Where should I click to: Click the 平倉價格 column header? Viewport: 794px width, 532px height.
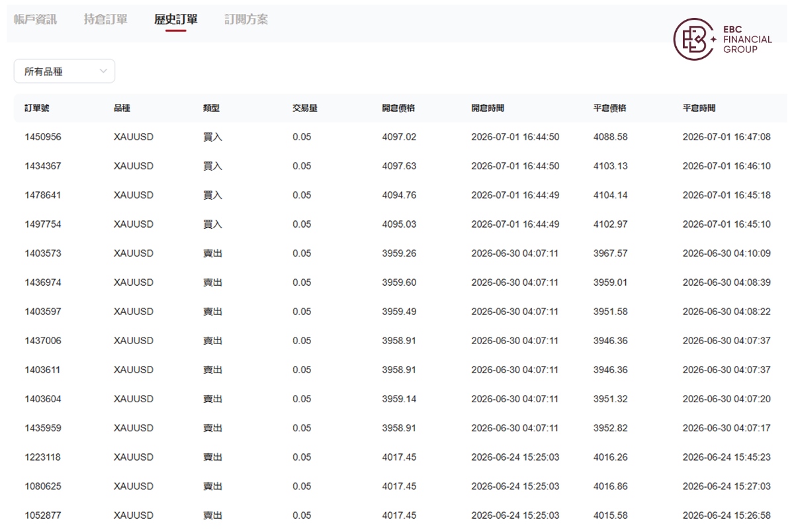tap(610, 108)
